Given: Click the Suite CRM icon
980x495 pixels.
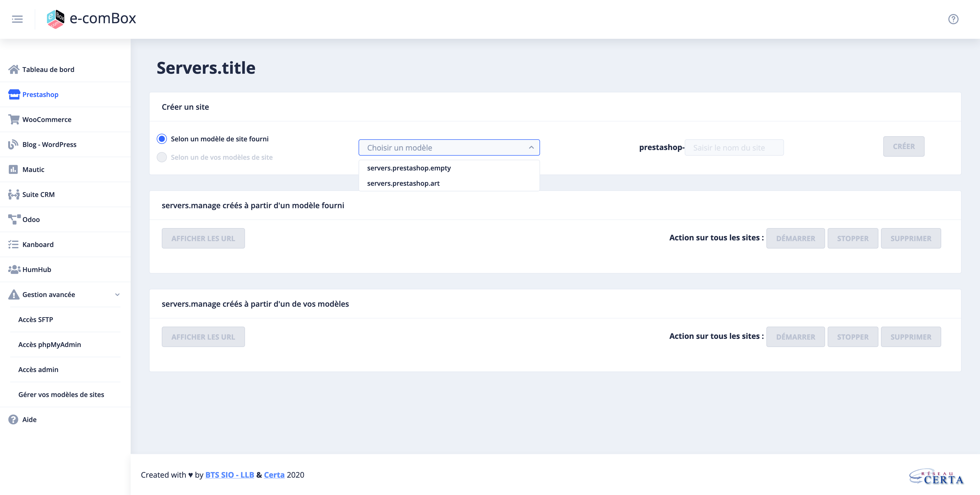Looking at the screenshot, I should [14, 194].
